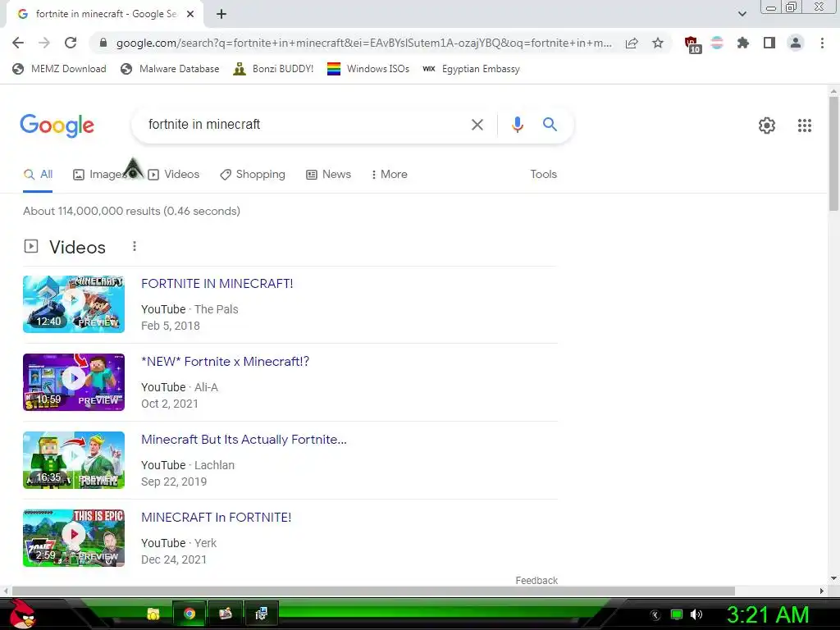Bookmark this tab with the star
Screen dimensions: 840x630
click(658, 43)
